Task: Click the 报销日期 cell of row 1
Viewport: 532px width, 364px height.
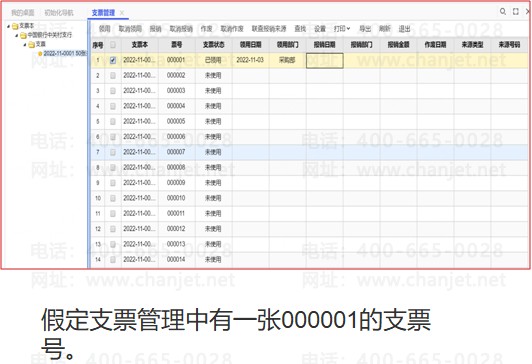Action: click(325, 61)
